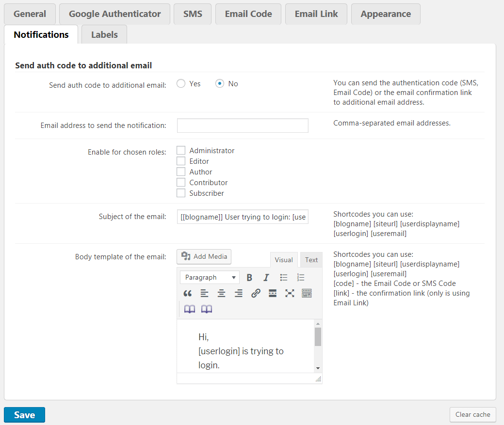Switch to the Google Authenticator tab
504x425 pixels.
click(x=114, y=14)
